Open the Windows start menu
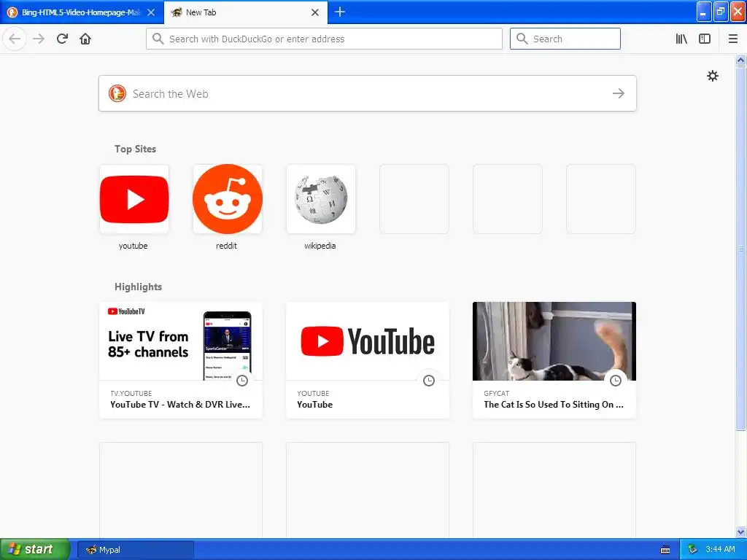The width and height of the screenshot is (747, 560). (34, 549)
